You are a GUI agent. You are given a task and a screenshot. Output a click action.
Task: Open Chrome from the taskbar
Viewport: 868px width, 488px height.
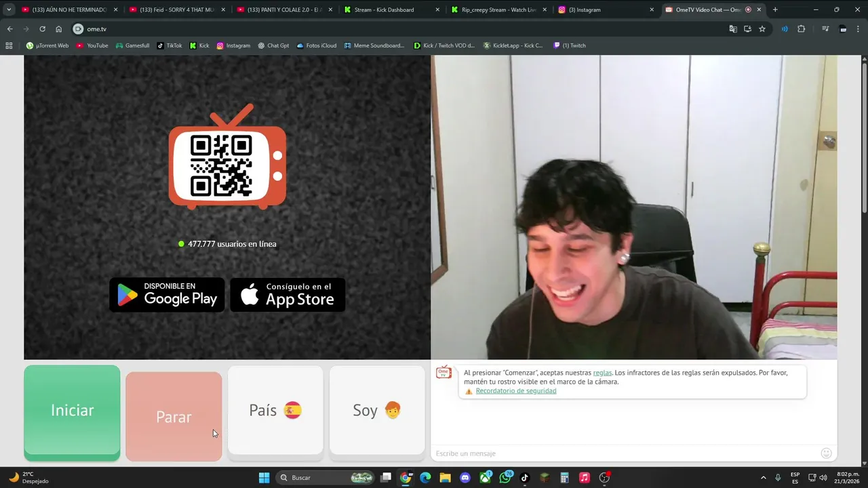[x=406, y=478]
